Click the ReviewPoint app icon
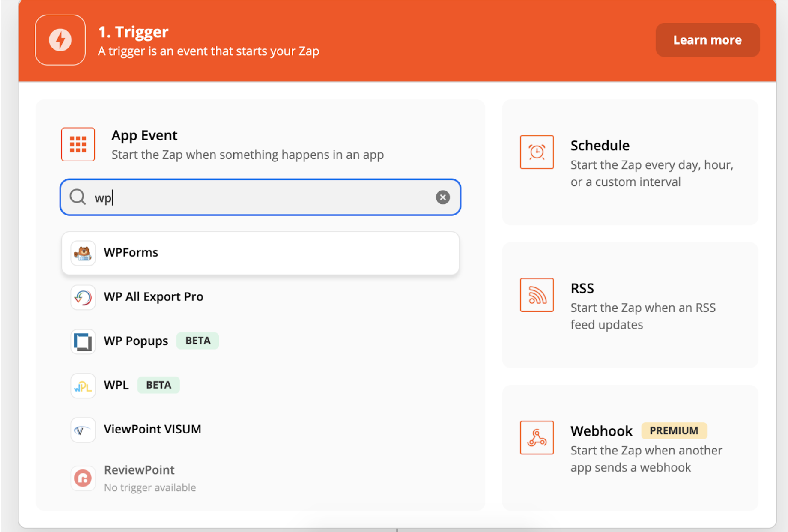 [x=83, y=478]
